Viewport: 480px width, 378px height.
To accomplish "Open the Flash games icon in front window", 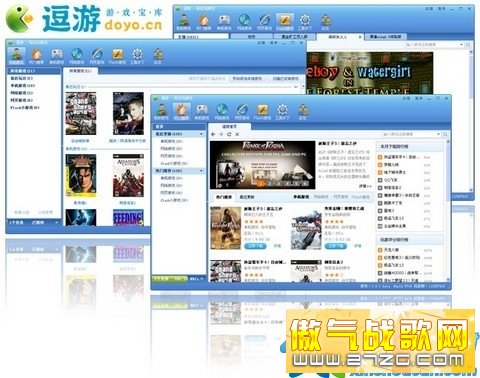I will (x=262, y=111).
